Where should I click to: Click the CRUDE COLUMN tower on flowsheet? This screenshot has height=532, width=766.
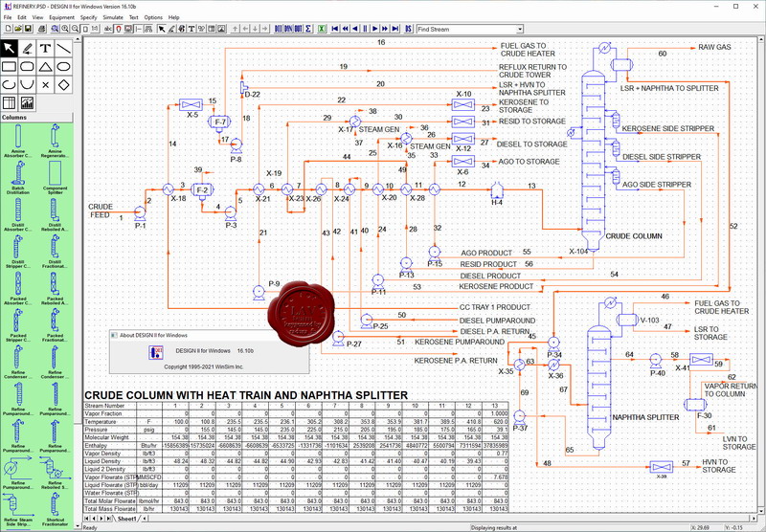pyautogui.click(x=592, y=161)
